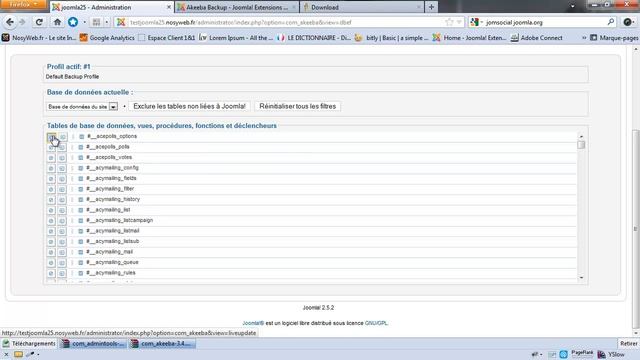
Task: Click table icon beside #__acymailing_queue
Action: [x=81, y=262]
